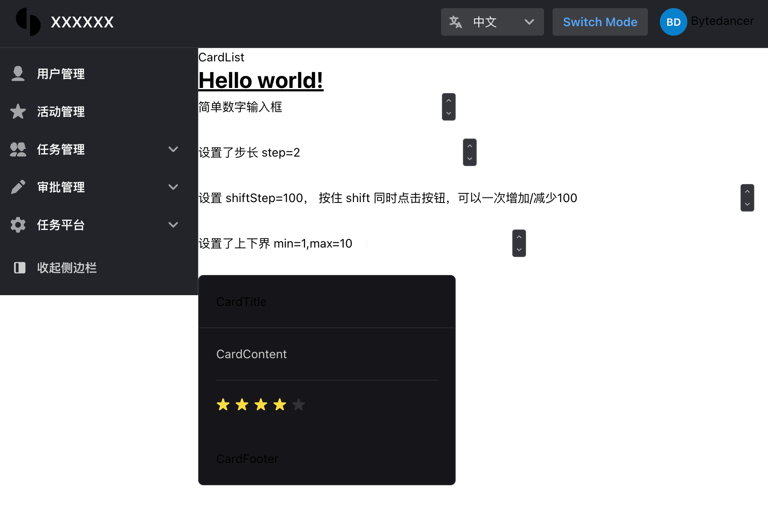Expand the 任务管理 submenu
The width and height of the screenshot is (768, 532).
pos(173,149)
